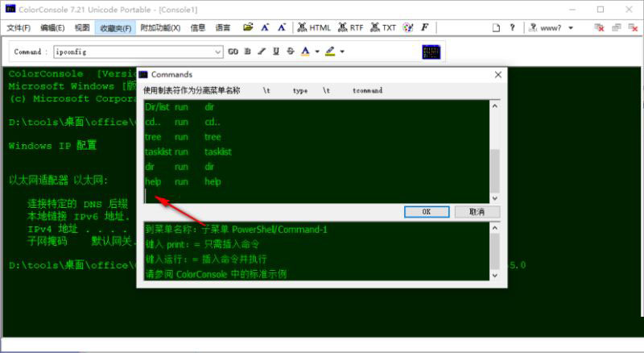Click the close console tab icon
This screenshot has height=353, width=644.
(599, 28)
